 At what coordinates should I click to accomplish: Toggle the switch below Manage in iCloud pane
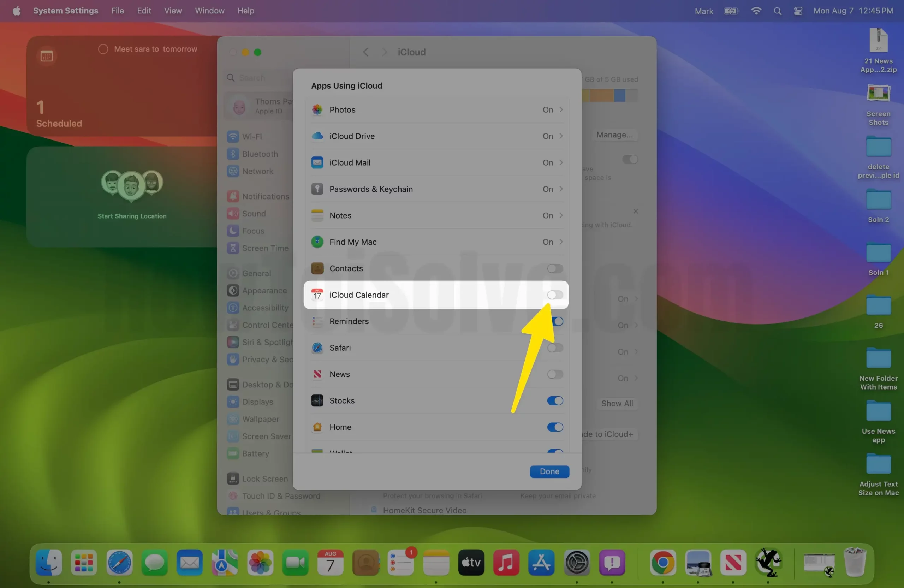(x=630, y=159)
